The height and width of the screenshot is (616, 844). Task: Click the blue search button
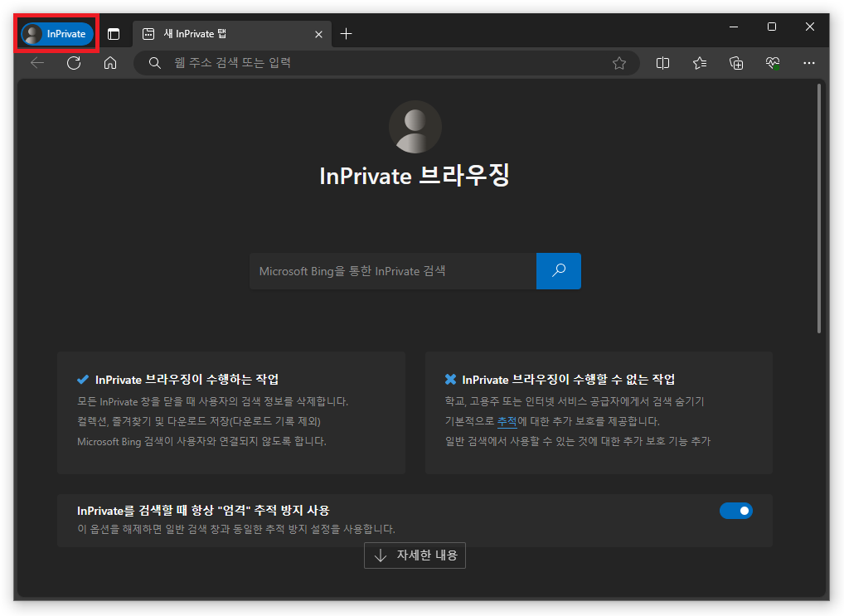559,271
